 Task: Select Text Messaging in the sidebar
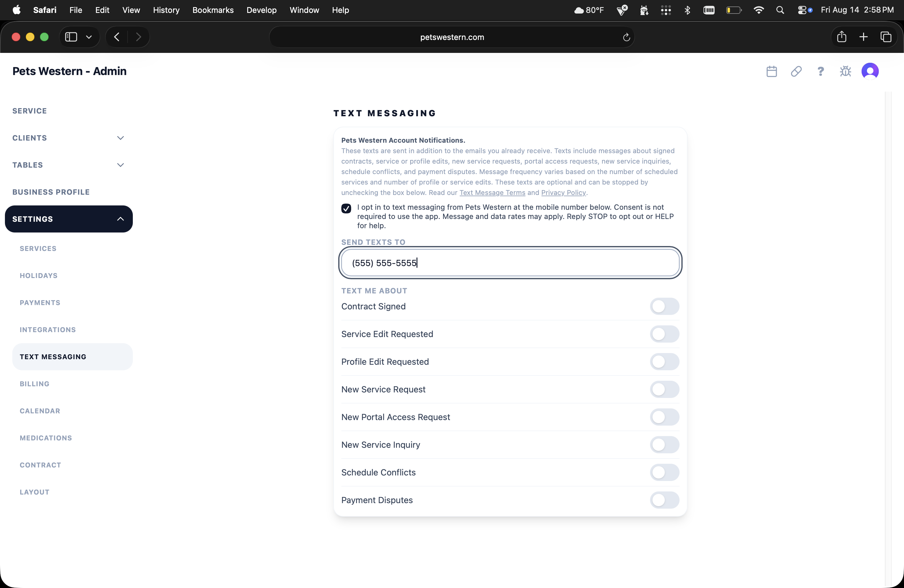pyautogui.click(x=73, y=357)
